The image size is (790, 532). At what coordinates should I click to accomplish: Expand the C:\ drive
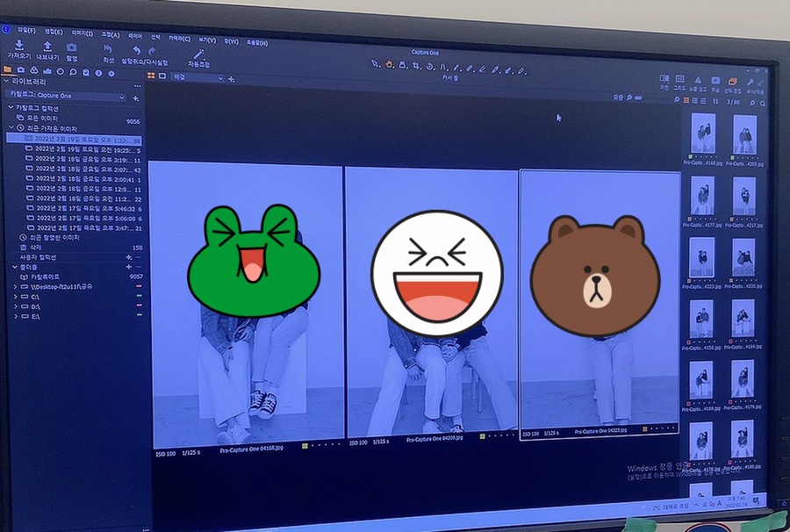point(16,297)
